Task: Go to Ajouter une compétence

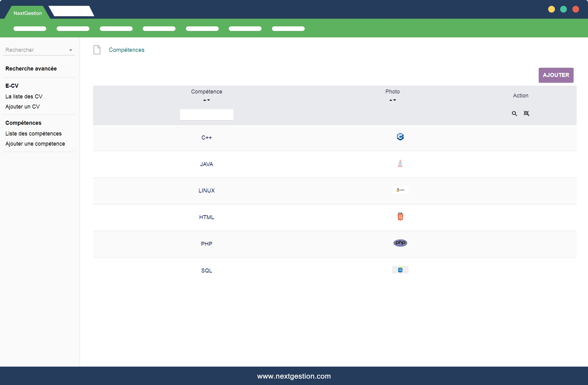Action: pos(35,144)
